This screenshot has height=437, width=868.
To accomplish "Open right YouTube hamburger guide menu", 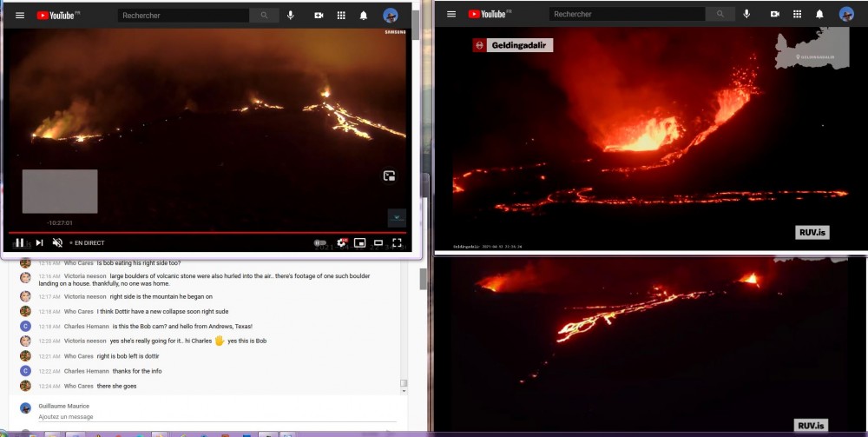I will (x=451, y=14).
